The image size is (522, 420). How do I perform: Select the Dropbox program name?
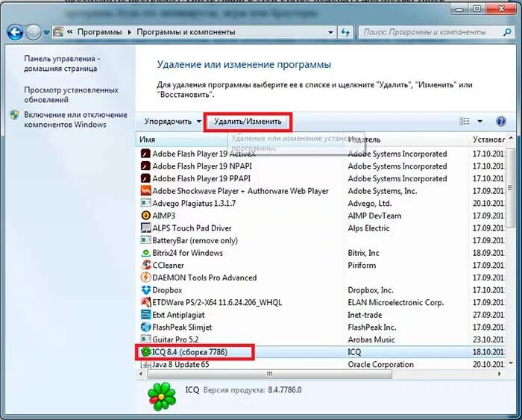[167, 290]
